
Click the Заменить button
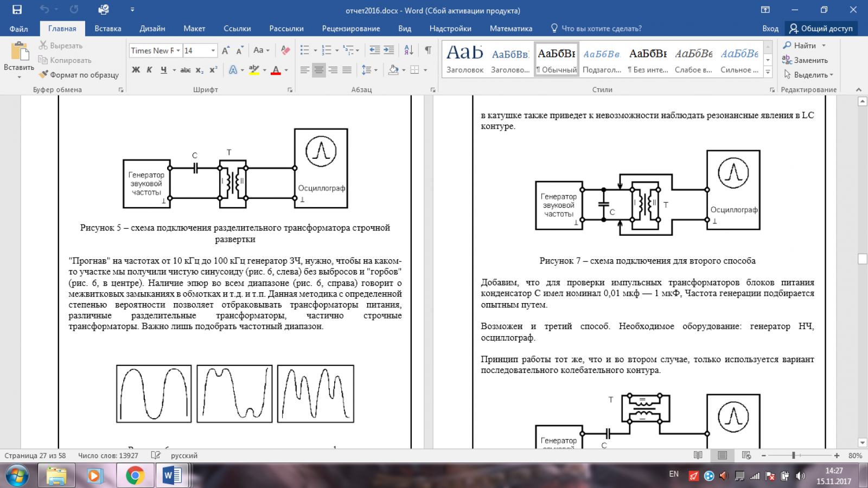pyautogui.click(x=805, y=60)
